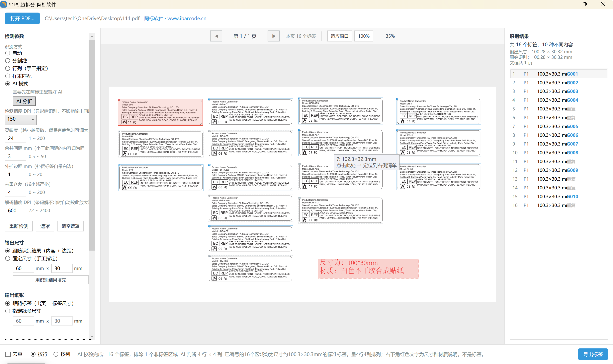
Task: Choose 分割线 recognition mode
Action: 8,61
